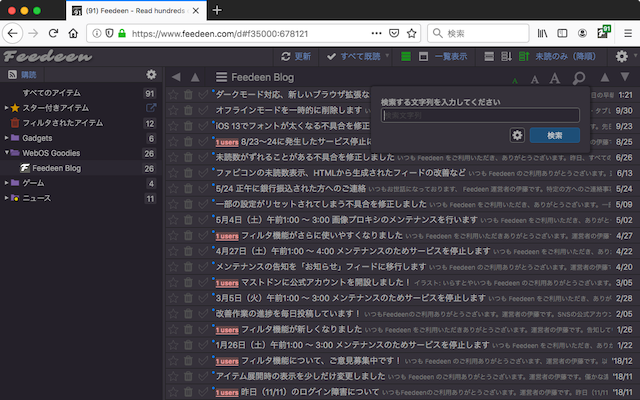Image resolution: width=640 pixels, height=400 pixels.
Task: Open the Feedeen Blog hamburger menu
Action: point(221,77)
